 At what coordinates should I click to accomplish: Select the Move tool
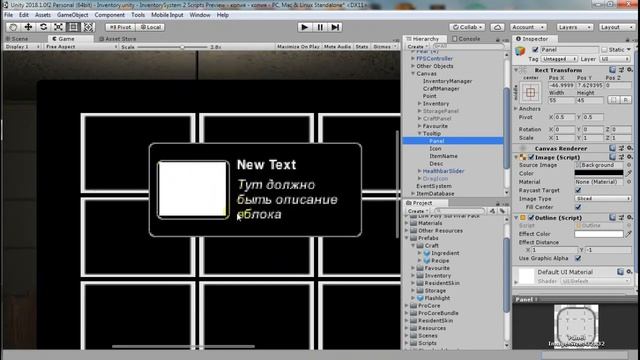coord(28,27)
